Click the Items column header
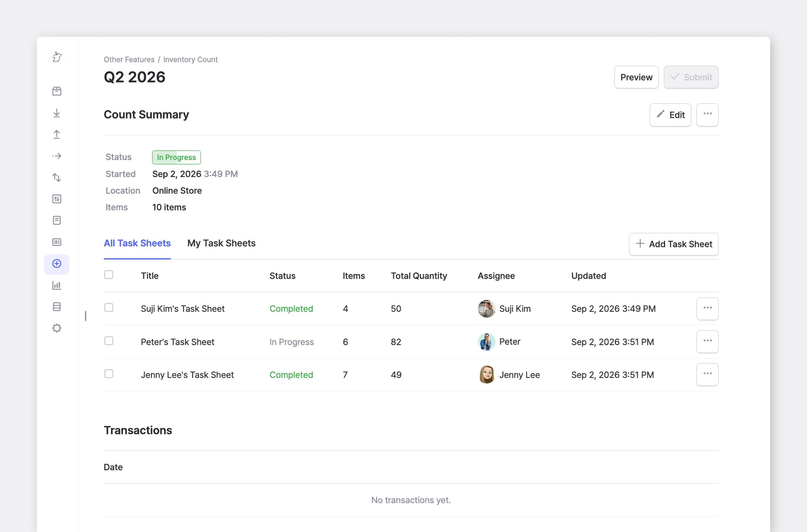Screen dimensions: 807x532 pyautogui.click(x=354, y=276)
